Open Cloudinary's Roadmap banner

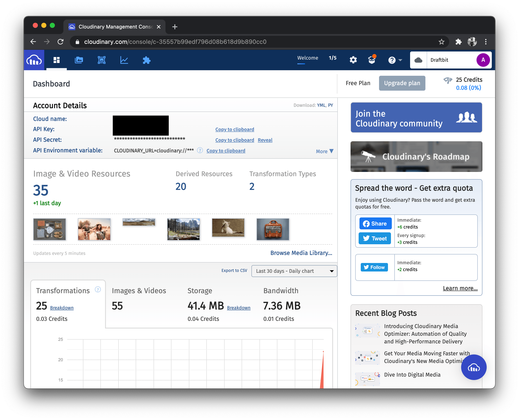click(416, 157)
